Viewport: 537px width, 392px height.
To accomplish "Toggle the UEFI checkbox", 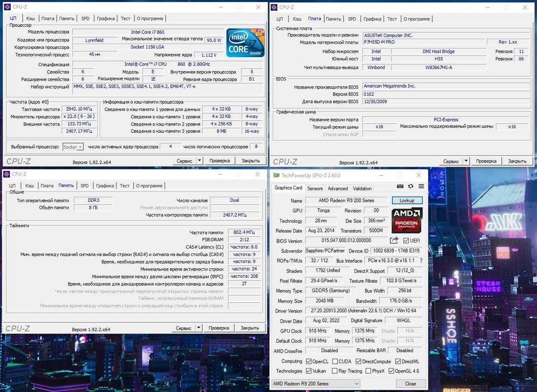I will [x=406, y=241].
